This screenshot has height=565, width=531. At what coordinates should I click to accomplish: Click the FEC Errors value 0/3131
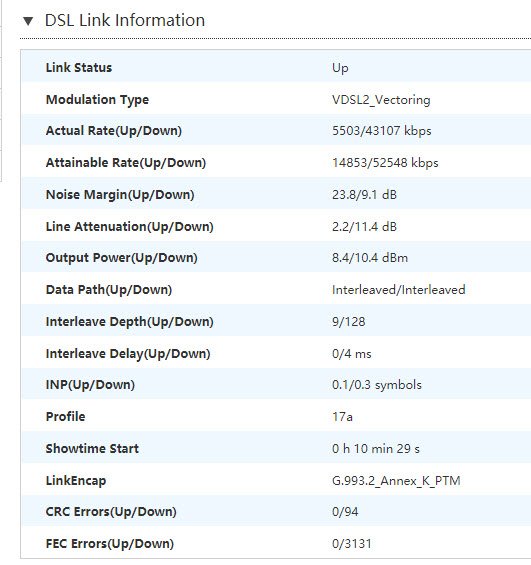tap(352, 543)
